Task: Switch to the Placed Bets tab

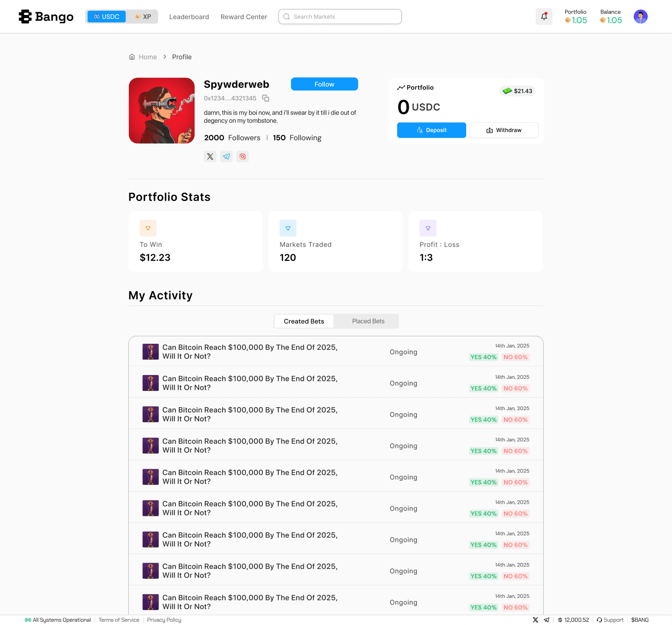Action: (368, 321)
